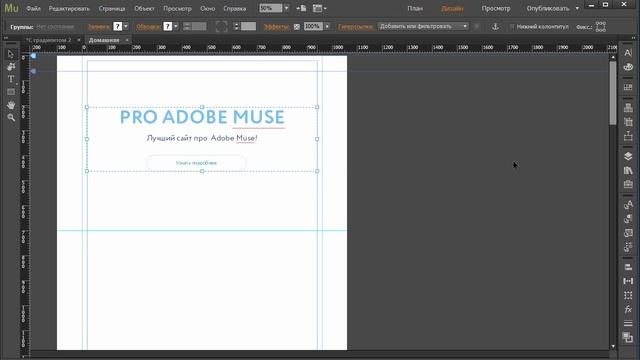Image resolution: width=640 pixels, height=360 pixels.
Task: Click the anchor link icon in control bar
Action: (x=495, y=27)
